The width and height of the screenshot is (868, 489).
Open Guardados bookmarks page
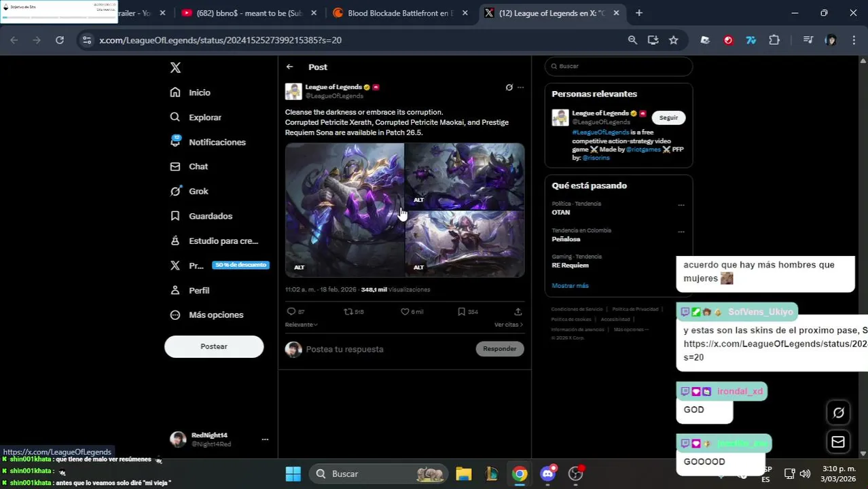click(201, 216)
